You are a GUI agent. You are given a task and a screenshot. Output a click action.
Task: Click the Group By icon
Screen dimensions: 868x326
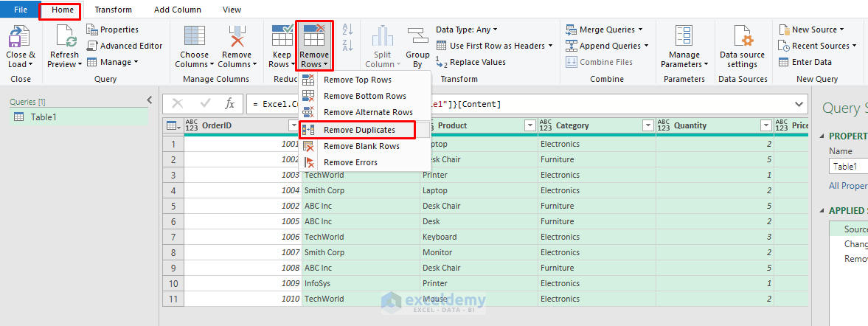coord(417,37)
